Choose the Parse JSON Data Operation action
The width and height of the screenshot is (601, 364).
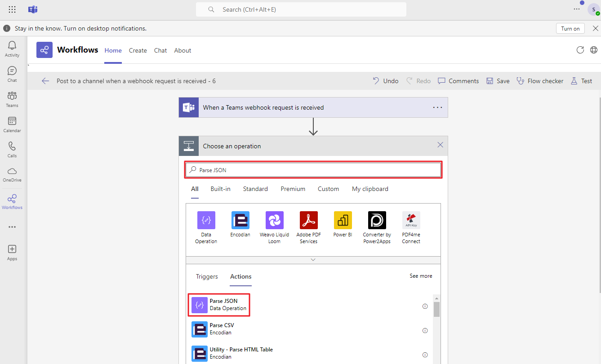click(309, 305)
